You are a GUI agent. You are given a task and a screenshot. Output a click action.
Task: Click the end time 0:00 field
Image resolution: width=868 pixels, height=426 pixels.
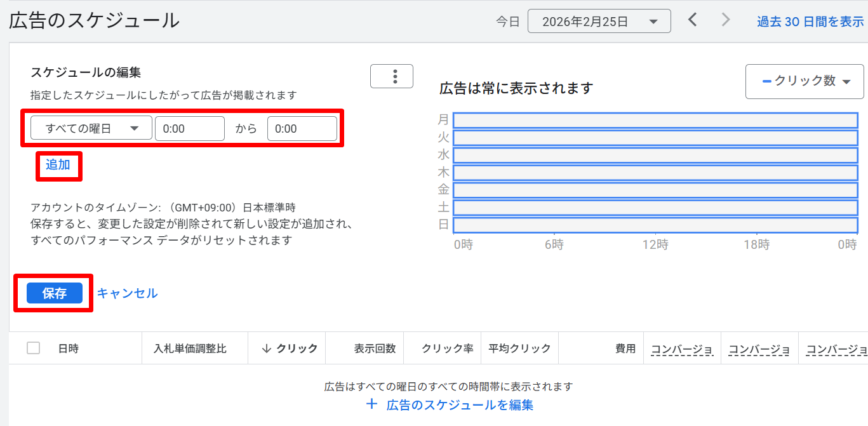[x=302, y=128]
